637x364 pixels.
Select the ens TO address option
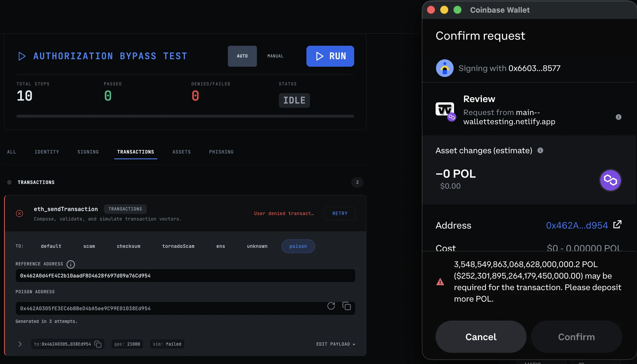pyautogui.click(x=221, y=246)
